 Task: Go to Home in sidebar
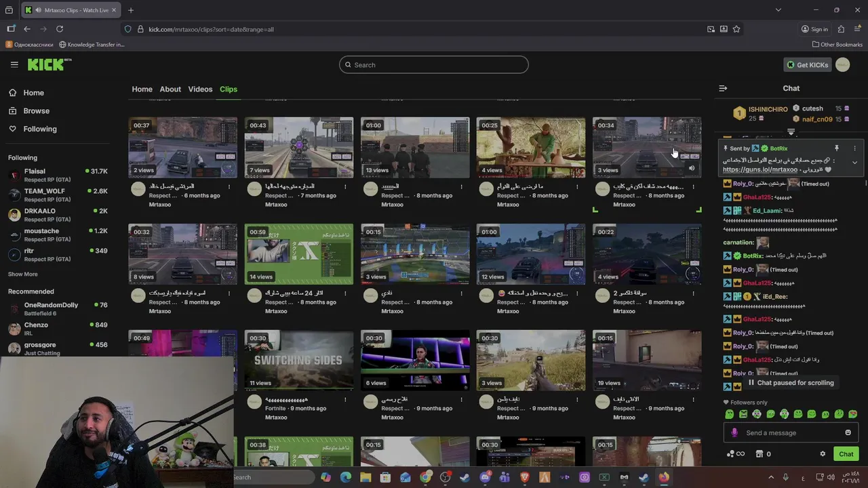(27, 93)
